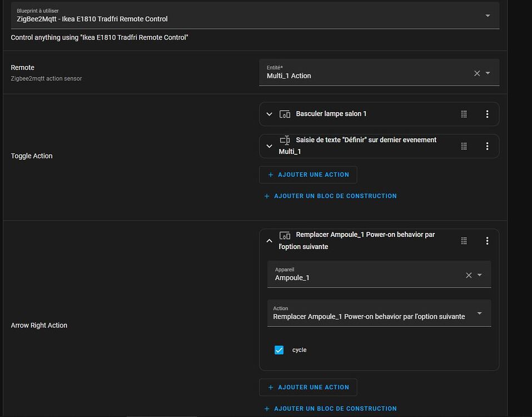Click drag handle of Basculer lampe salon 1
The width and height of the screenshot is (532, 417).
[x=464, y=114]
